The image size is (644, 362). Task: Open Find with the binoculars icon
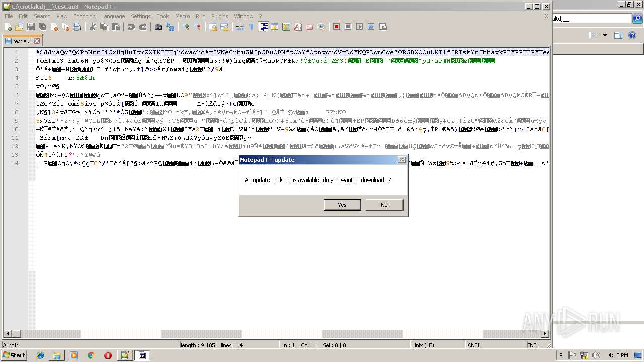158,27
